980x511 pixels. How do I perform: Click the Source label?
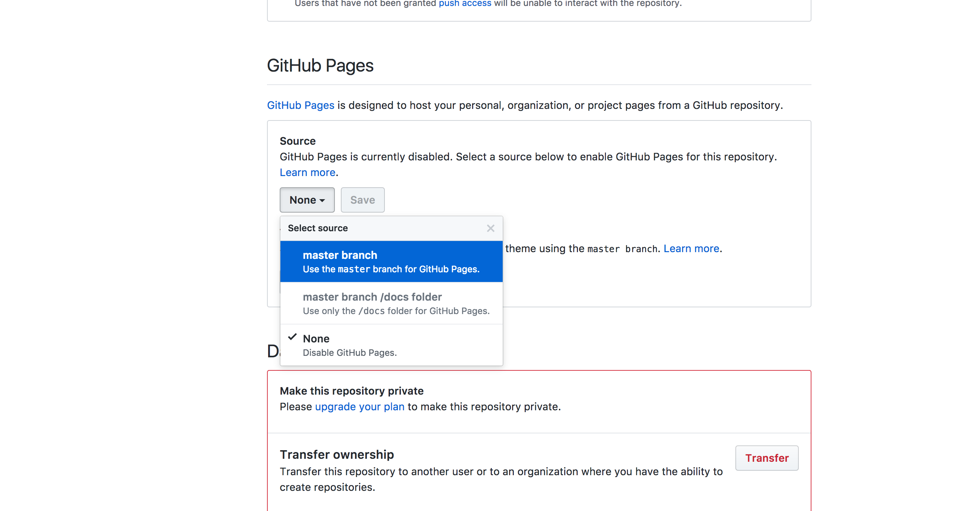click(x=298, y=141)
